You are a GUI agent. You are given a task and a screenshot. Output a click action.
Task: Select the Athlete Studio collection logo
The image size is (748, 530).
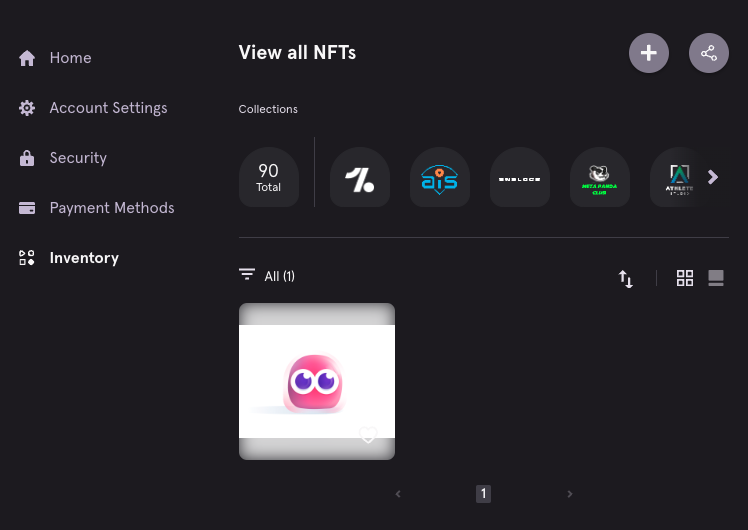click(679, 177)
